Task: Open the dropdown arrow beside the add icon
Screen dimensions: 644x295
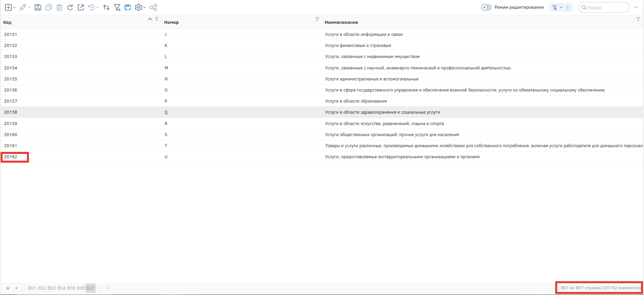Action: [x=14, y=7]
